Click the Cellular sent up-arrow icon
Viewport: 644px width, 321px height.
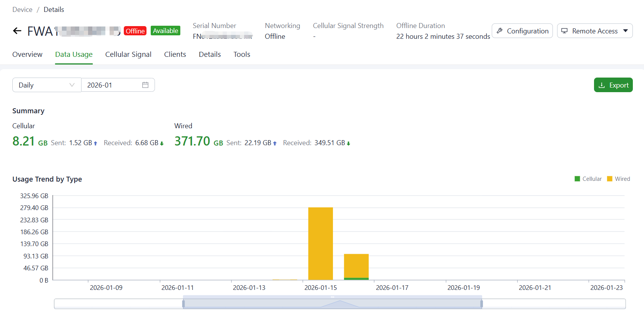point(95,143)
